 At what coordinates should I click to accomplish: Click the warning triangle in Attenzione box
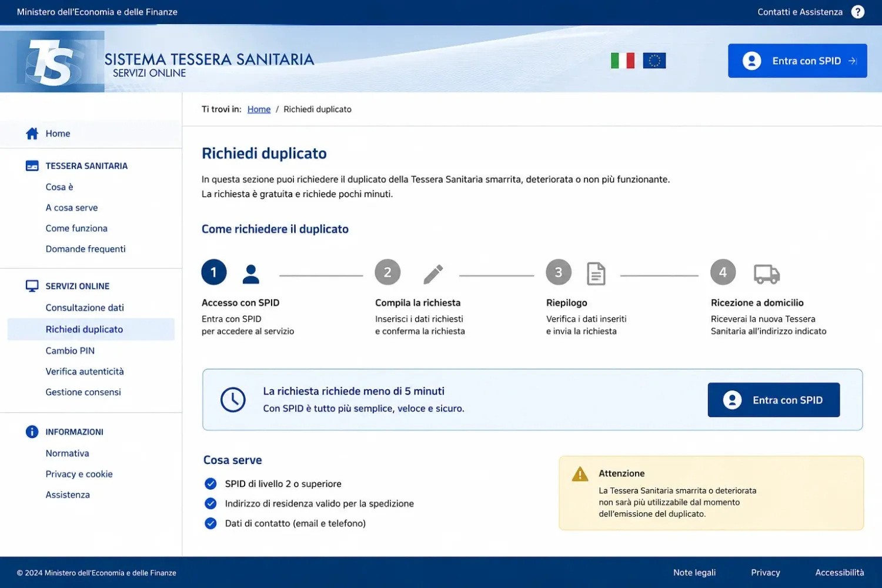pyautogui.click(x=580, y=474)
